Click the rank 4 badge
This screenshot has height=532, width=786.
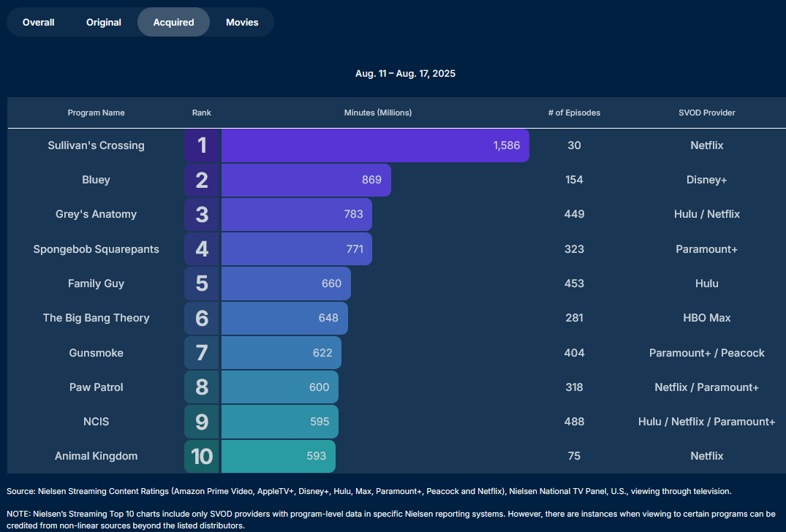click(x=202, y=249)
